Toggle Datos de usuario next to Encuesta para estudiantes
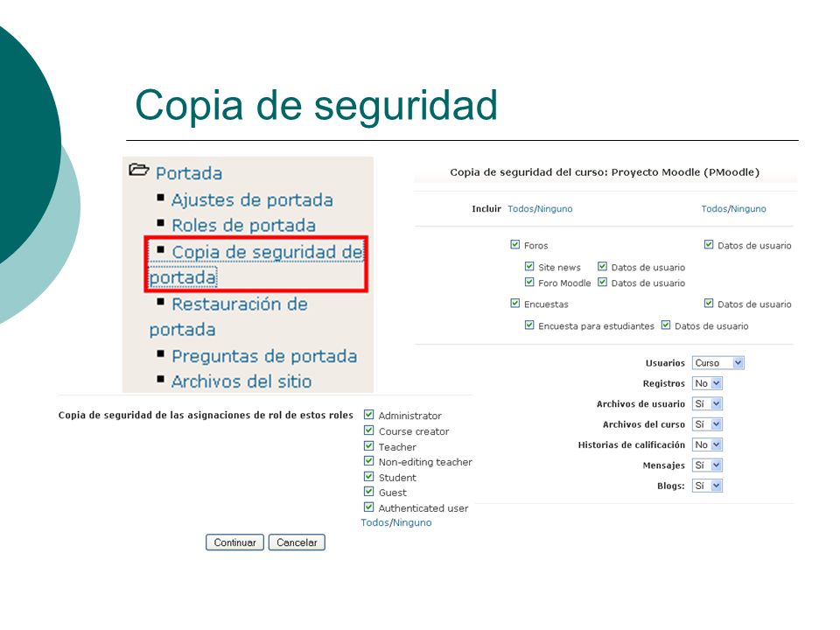The height and width of the screenshot is (630, 840). tap(666, 325)
